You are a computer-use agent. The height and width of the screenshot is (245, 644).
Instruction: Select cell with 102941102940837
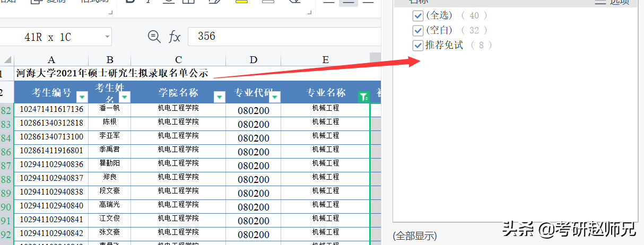(x=51, y=178)
